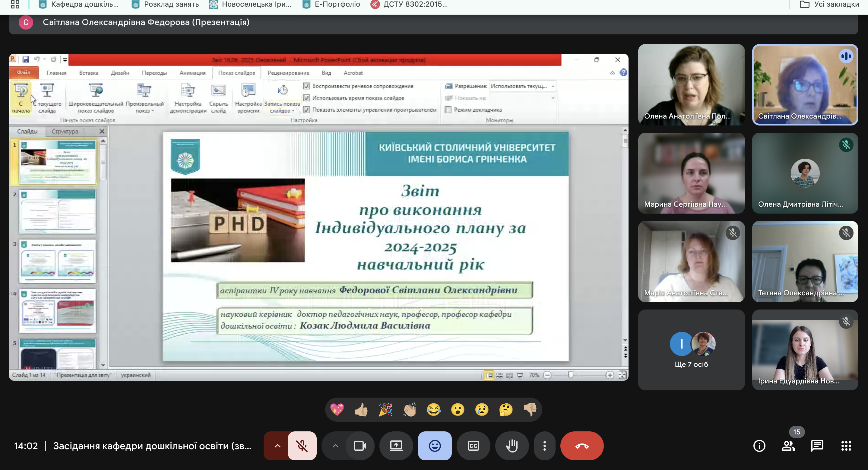This screenshot has width=868, height=470.
Task: Unmute the microphone in Meet toolbar
Action: tap(302, 446)
